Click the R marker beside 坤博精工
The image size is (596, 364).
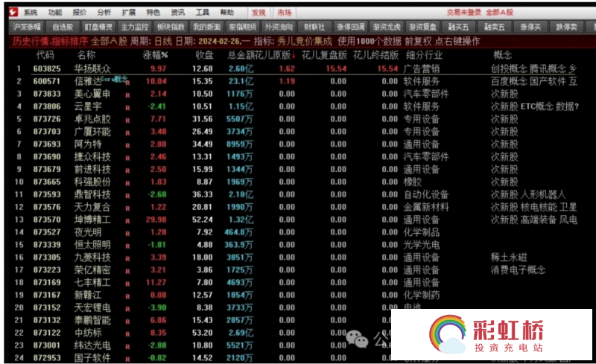pyautogui.click(x=127, y=220)
